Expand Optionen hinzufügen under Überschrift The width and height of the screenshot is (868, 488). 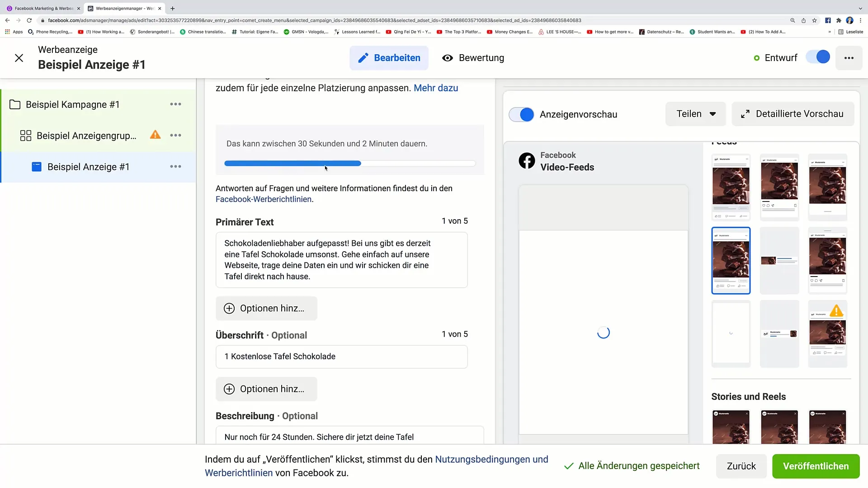pos(266,389)
